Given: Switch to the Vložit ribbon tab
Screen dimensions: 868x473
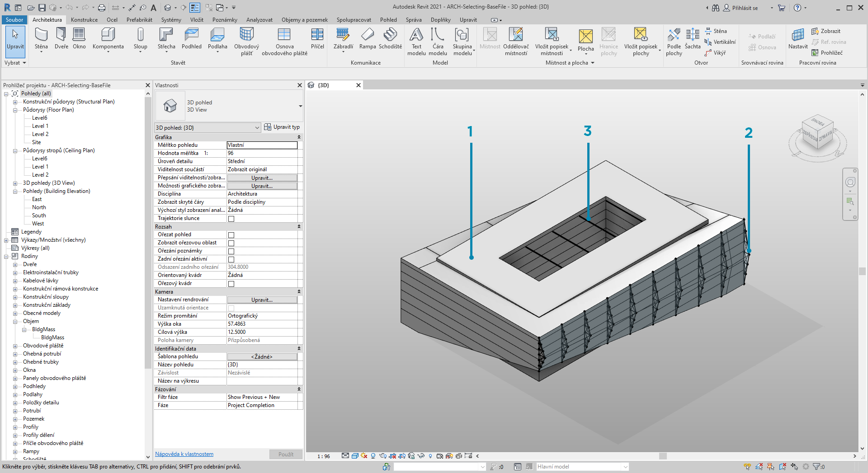Looking at the screenshot, I should 197,20.
